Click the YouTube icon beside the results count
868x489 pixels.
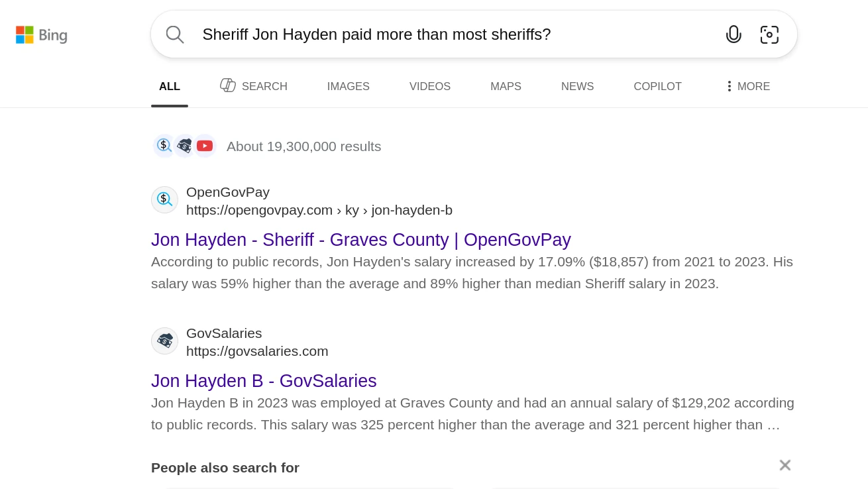[x=205, y=146]
